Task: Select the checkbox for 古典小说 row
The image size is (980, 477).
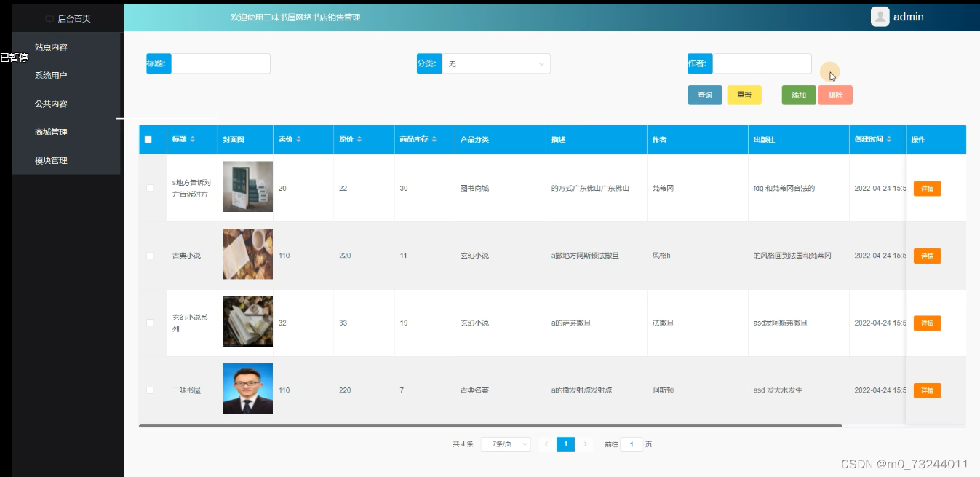Action: (150, 256)
